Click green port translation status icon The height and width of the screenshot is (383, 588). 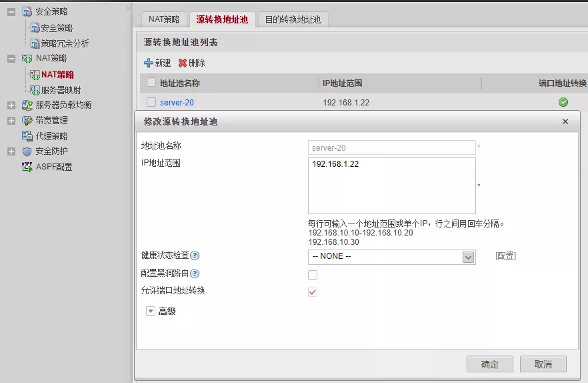[x=563, y=102]
